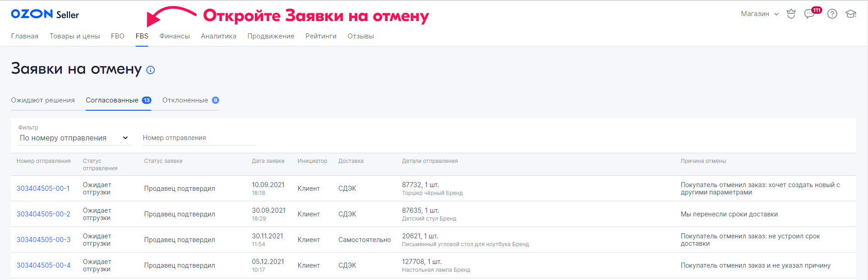Open the FBS menu

click(142, 36)
